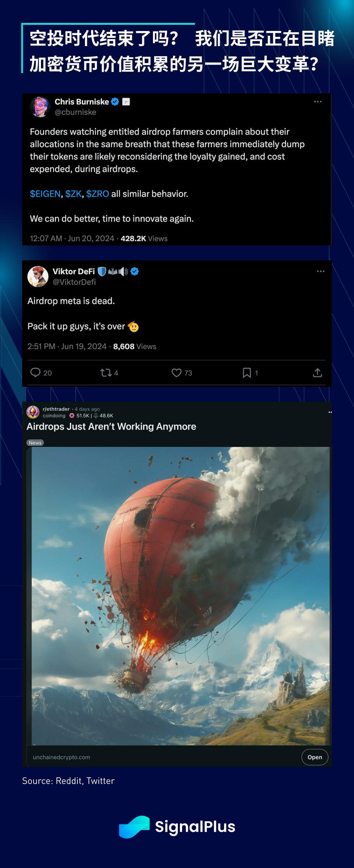The height and width of the screenshot is (868, 354).
Task: Click the share upload icon on tweet
Action: coord(317,373)
